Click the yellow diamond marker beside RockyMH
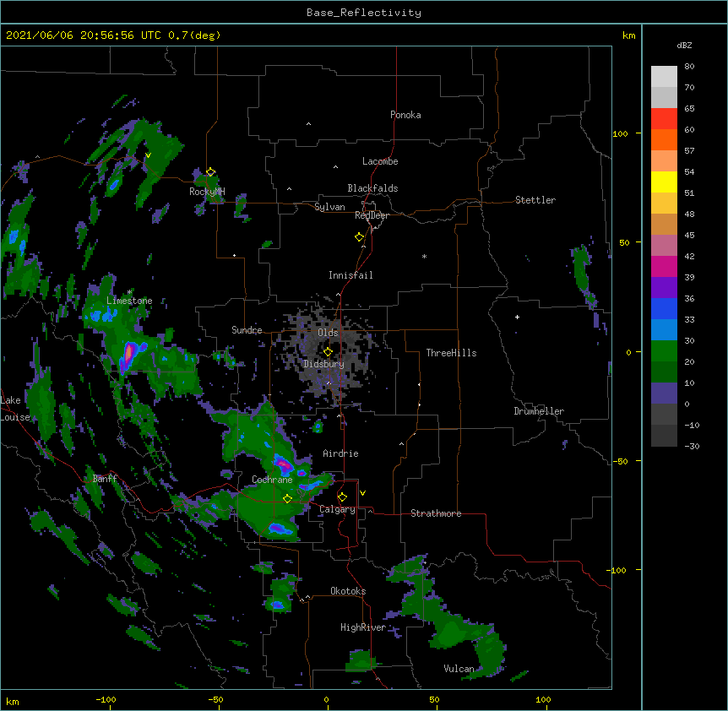Viewport: 728px width, 711px height. coord(210,172)
